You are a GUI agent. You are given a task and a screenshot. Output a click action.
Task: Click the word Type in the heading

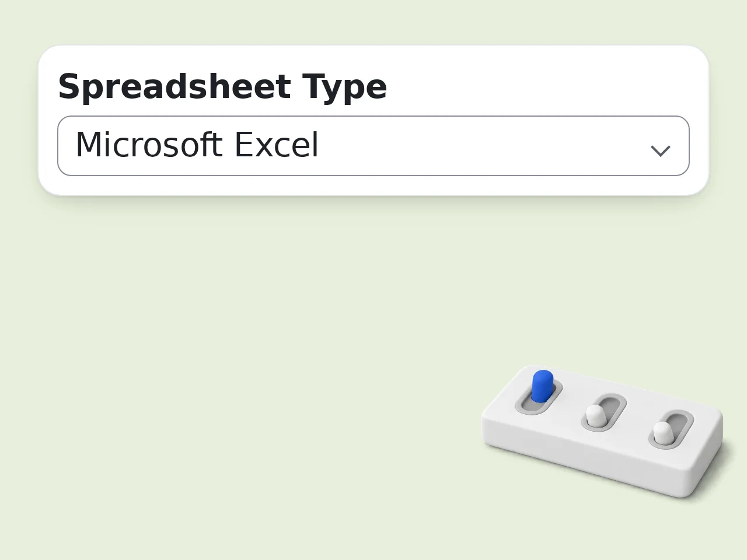pyautogui.click(x=344, y=88)
